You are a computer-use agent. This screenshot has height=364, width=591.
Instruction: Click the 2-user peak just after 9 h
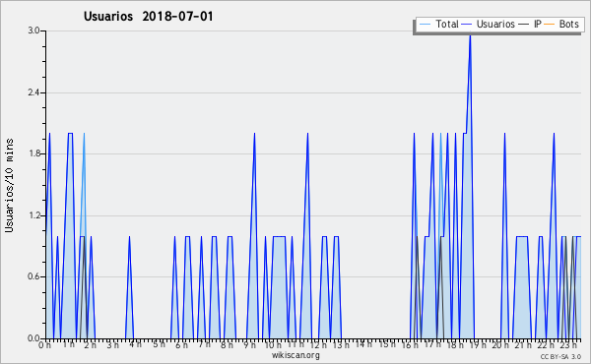[254, 133]
